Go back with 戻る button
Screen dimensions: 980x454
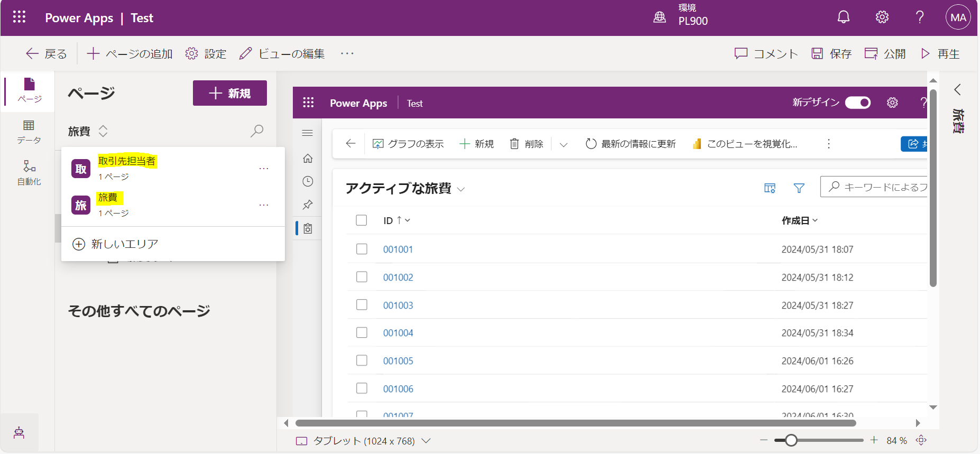click(47, 54)
